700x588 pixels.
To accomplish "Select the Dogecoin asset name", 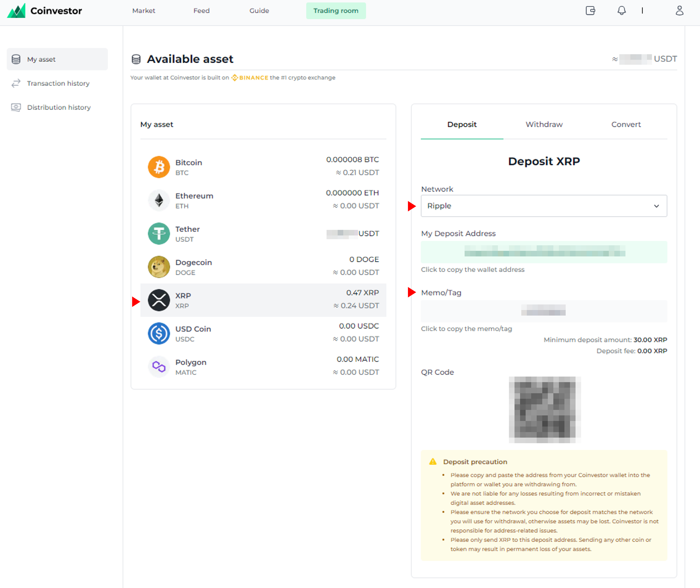I will pyautogui.click(x=193, y=263).
